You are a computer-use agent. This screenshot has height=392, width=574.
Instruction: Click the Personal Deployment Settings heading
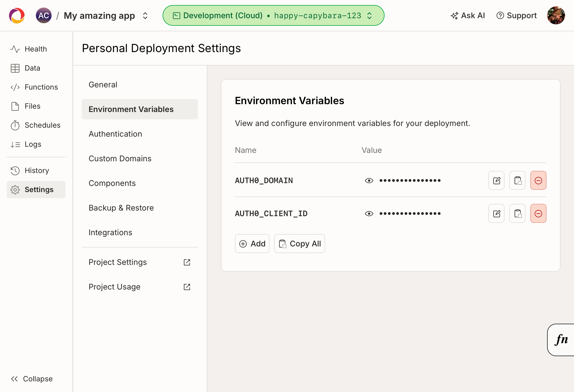(x=161, y=48)
